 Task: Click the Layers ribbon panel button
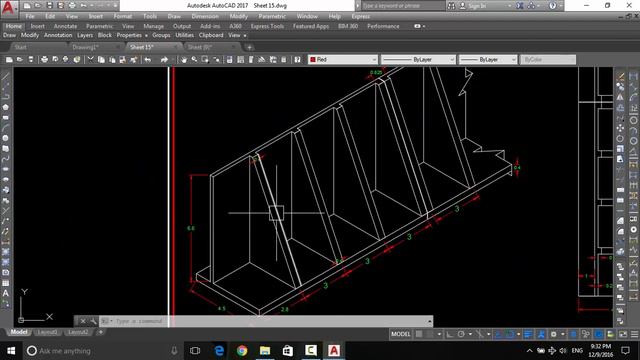point(85,36)
